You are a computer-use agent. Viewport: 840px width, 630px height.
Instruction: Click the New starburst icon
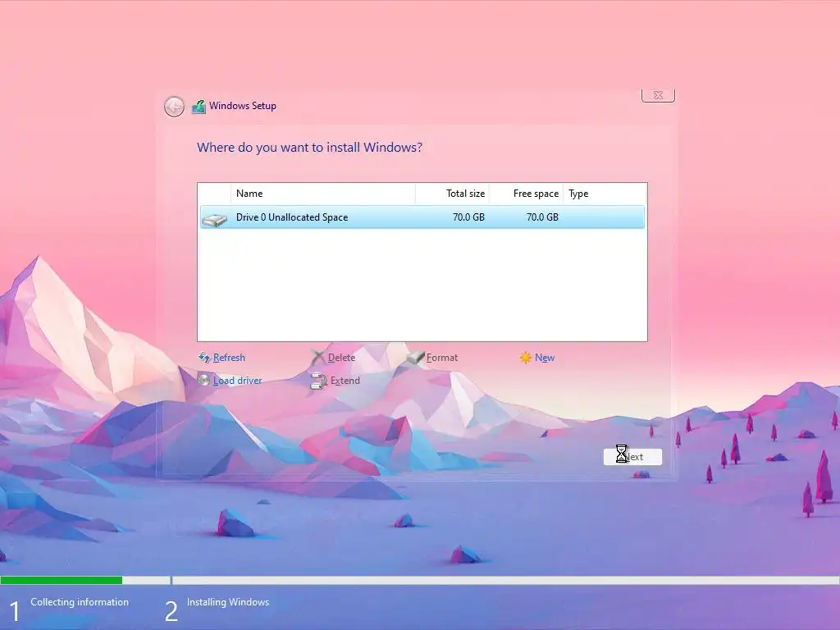526,358
